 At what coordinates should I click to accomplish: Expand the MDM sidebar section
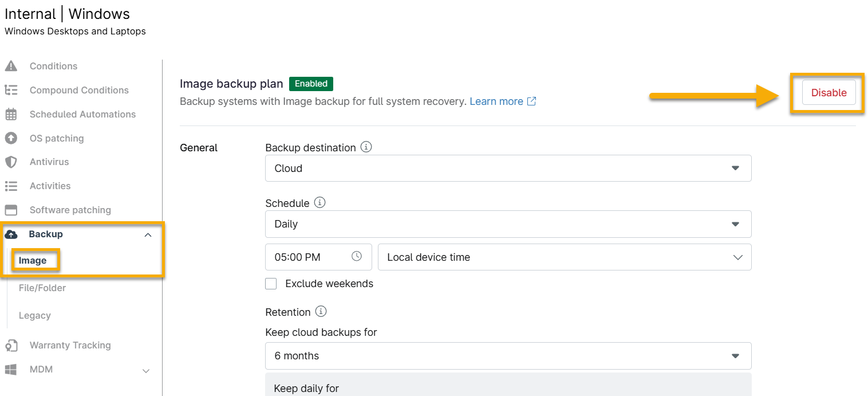146,370
